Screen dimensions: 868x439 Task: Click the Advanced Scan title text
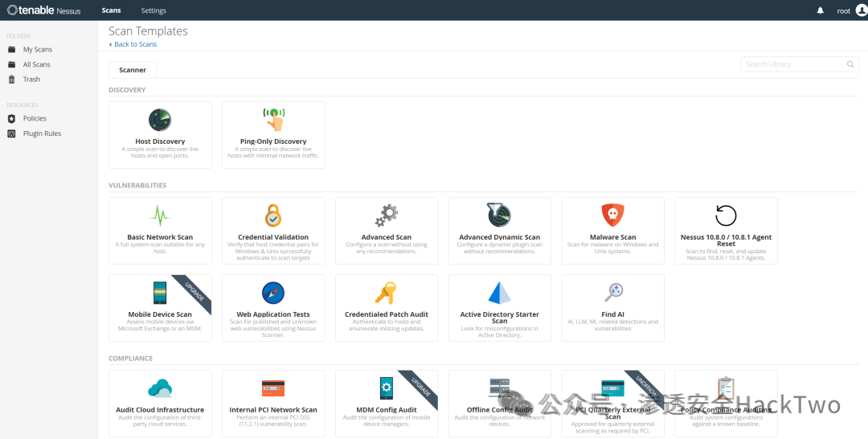pos(387,237)
